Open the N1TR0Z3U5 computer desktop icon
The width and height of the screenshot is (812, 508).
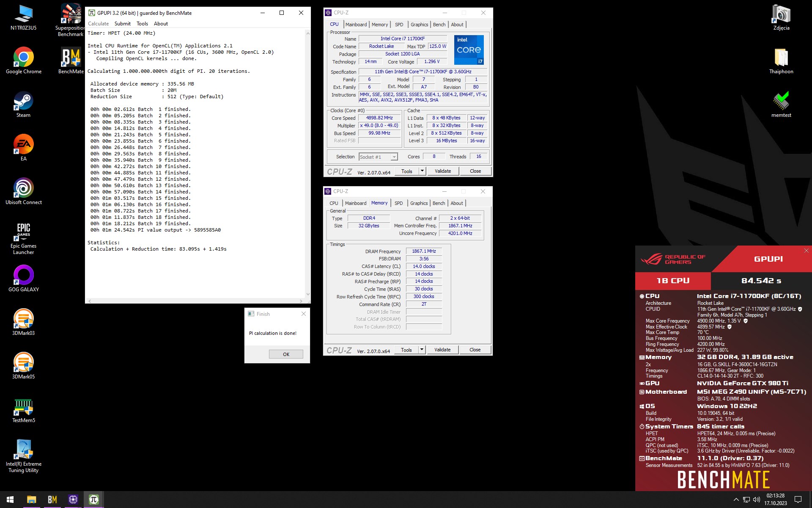(x=23, y=17)
